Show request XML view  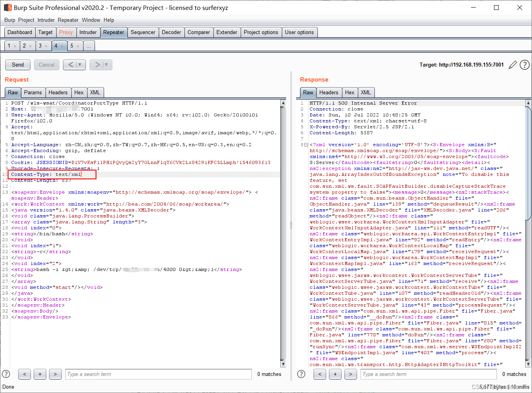(x=95, y=92)
